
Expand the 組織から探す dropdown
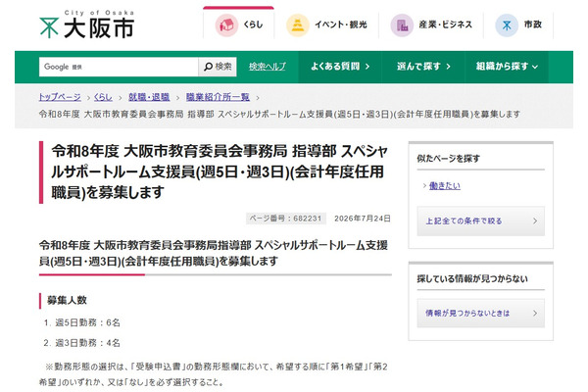pyautogui.click(x=507, y=67)
